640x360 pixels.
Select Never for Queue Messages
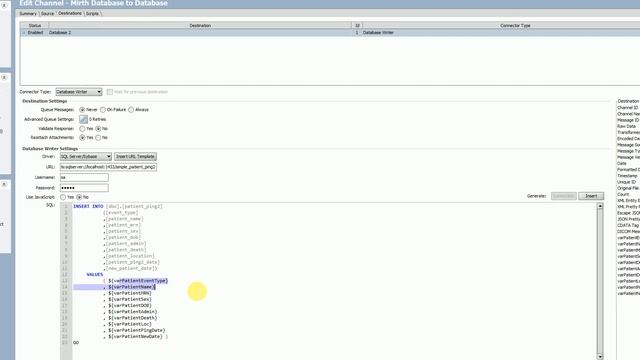click(x=82, y=110)
